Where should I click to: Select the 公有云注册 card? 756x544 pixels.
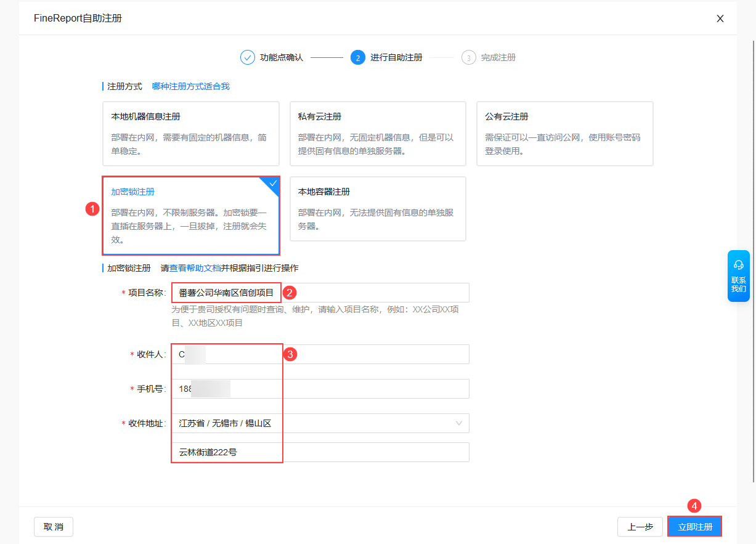coord(565,134)
